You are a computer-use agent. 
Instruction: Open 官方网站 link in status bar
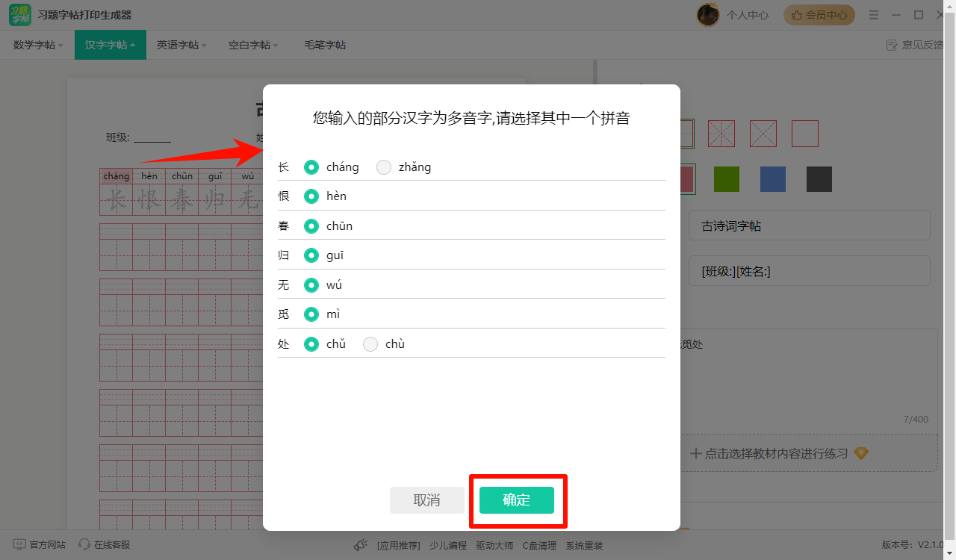(x=48, y=545)
